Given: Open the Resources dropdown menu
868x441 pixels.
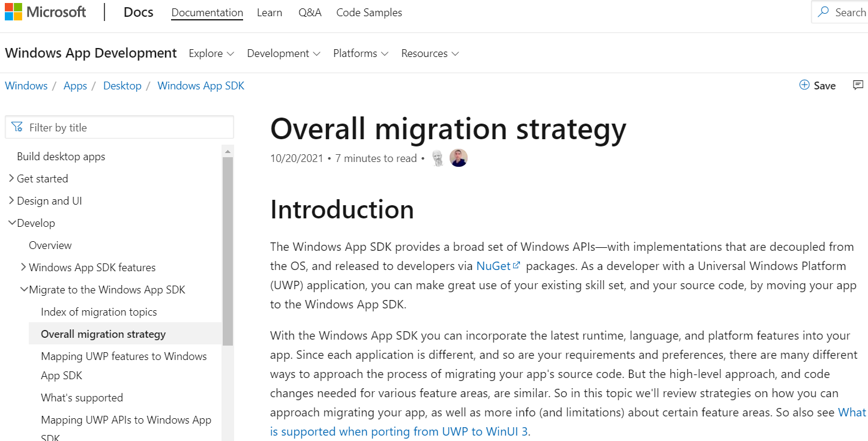Looking at the screenshot, I should click(x=430, y=53).
